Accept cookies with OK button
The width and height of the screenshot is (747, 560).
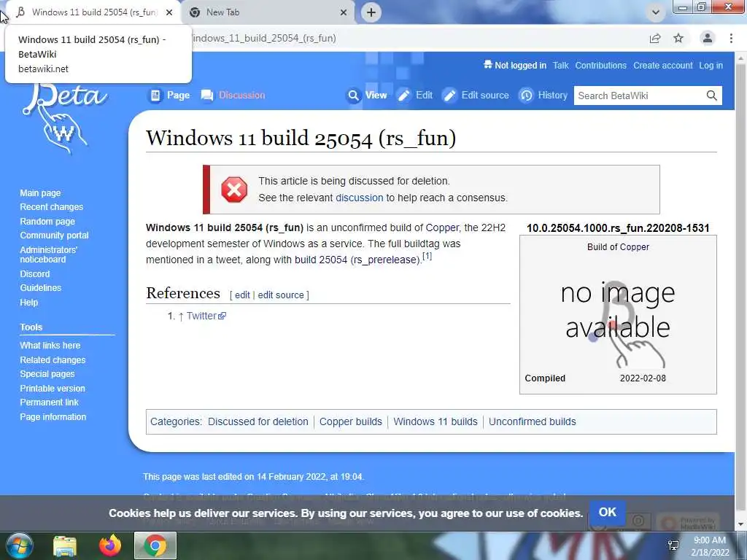tap(608, 513)
